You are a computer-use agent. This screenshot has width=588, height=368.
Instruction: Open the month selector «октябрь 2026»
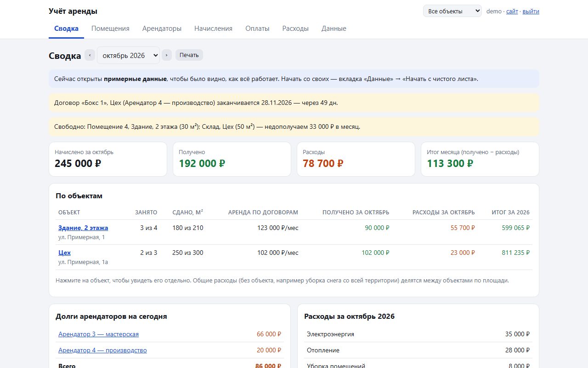click(129, 55)
